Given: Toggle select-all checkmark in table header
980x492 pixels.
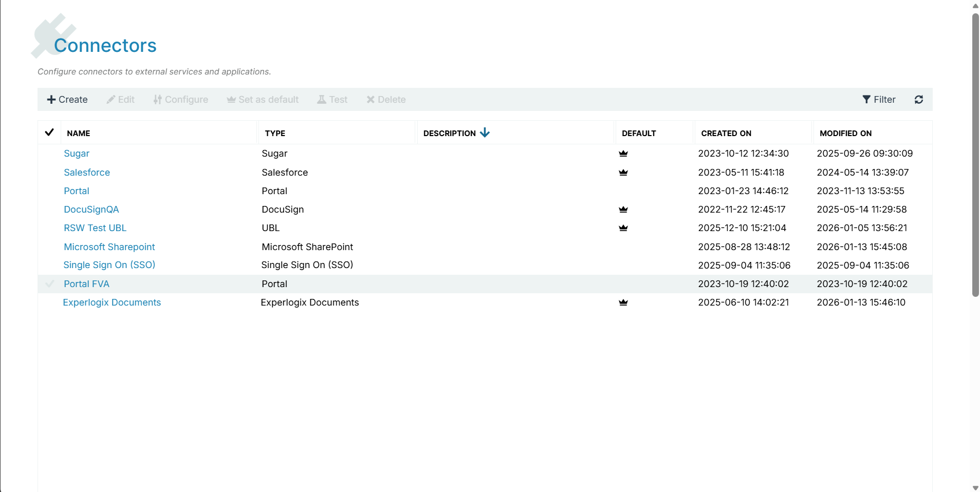Looking at the screenshot, I should (49, 133).
